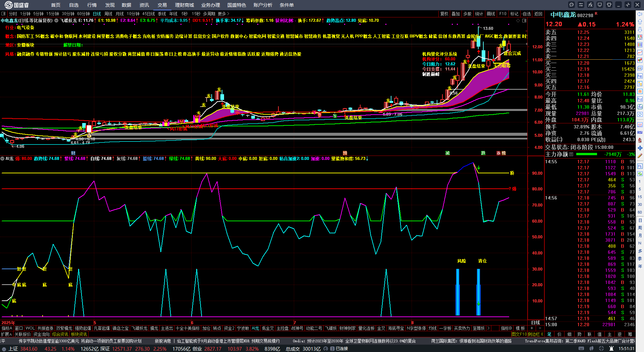Click the 返回 return button
This screenshot has width=644, height=352.
[538, 14]
